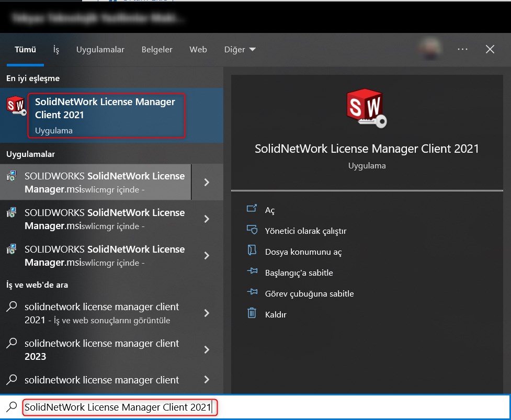Click the large SolidWorks logo in details pane
This screenshot has width=511, height=420.
[366, 108]
